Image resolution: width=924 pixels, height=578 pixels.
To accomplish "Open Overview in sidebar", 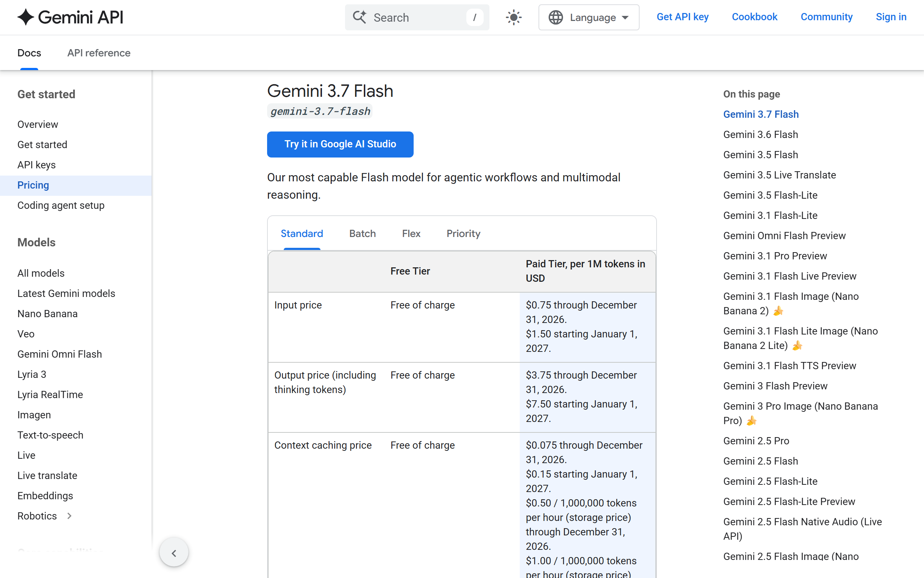I will (38, 124).
